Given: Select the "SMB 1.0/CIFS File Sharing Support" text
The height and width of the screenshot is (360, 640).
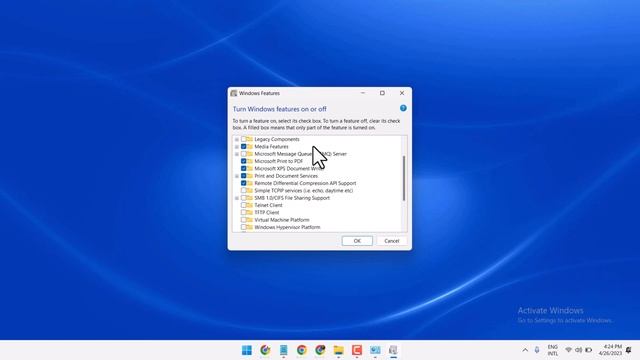Looking at the screenshot, I should tap(292, 198).
